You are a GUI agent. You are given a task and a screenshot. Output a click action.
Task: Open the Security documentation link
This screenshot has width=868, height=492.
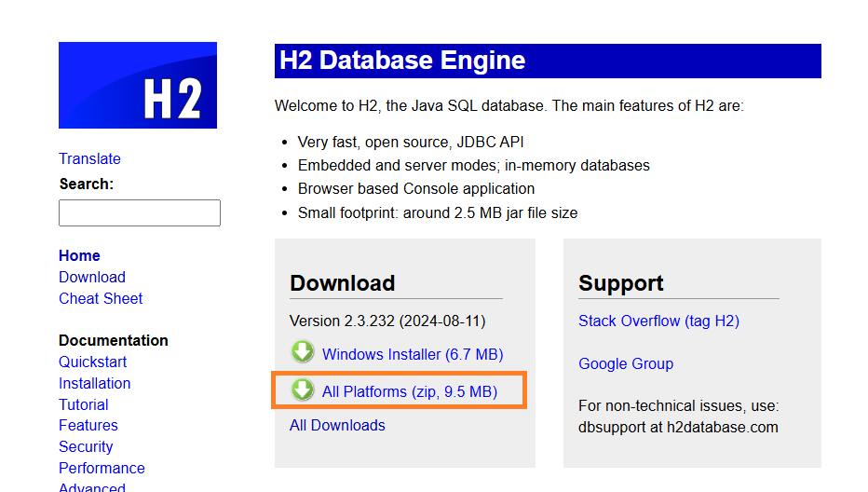[86, 446]
